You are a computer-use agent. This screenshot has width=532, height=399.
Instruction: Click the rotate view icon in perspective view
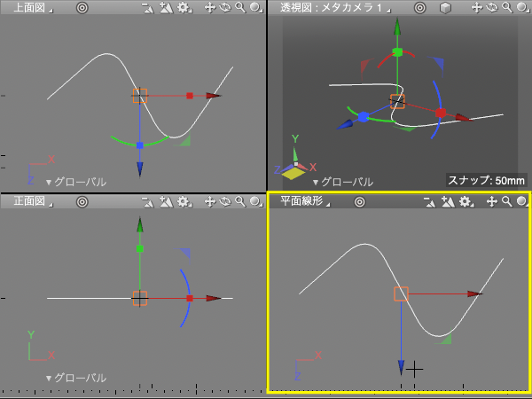(490, 7)
